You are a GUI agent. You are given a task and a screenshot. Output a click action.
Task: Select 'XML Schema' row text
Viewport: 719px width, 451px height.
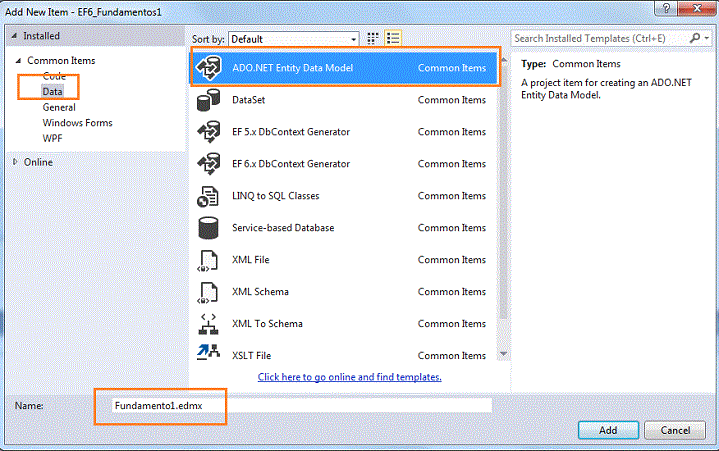click(x=260, y=292)
